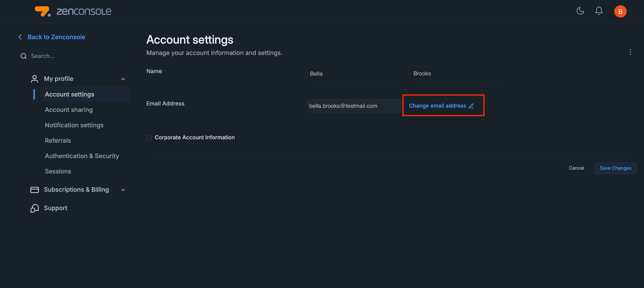Click Change email address link
644x288 pixels.
437,106
